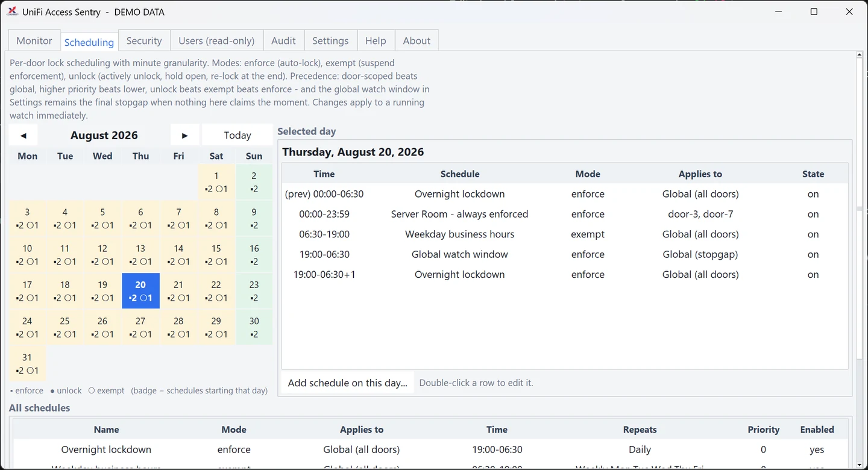Click the Priority column header
This screenshot has width=868, height=470.
pyautogui.click(x=764, y=430)
